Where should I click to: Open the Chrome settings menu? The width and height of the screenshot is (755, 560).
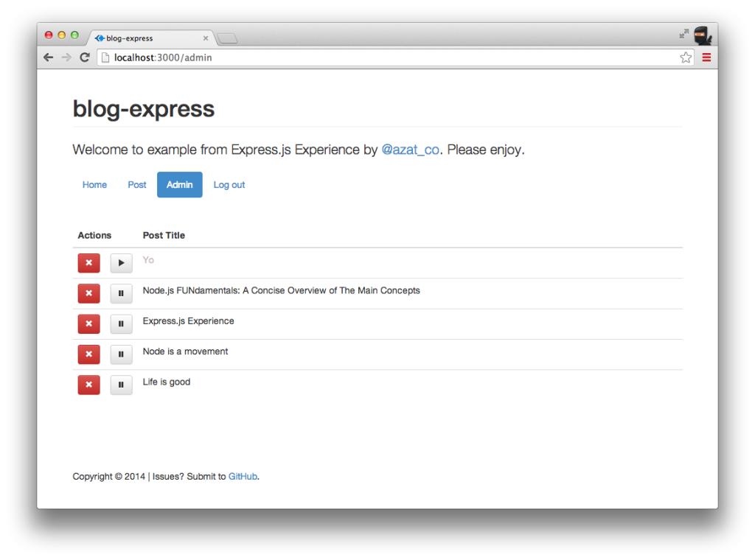tap(706, 57)
